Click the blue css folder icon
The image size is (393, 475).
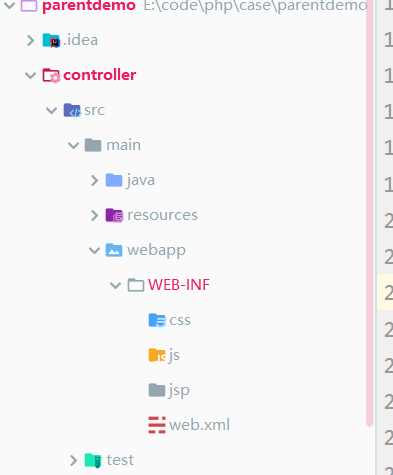tap(157, 320)
